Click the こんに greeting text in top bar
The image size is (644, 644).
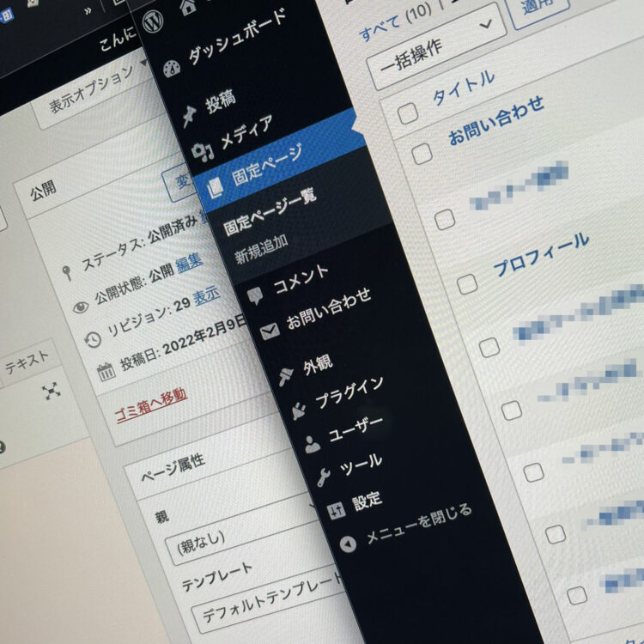[x=118, y=39]
